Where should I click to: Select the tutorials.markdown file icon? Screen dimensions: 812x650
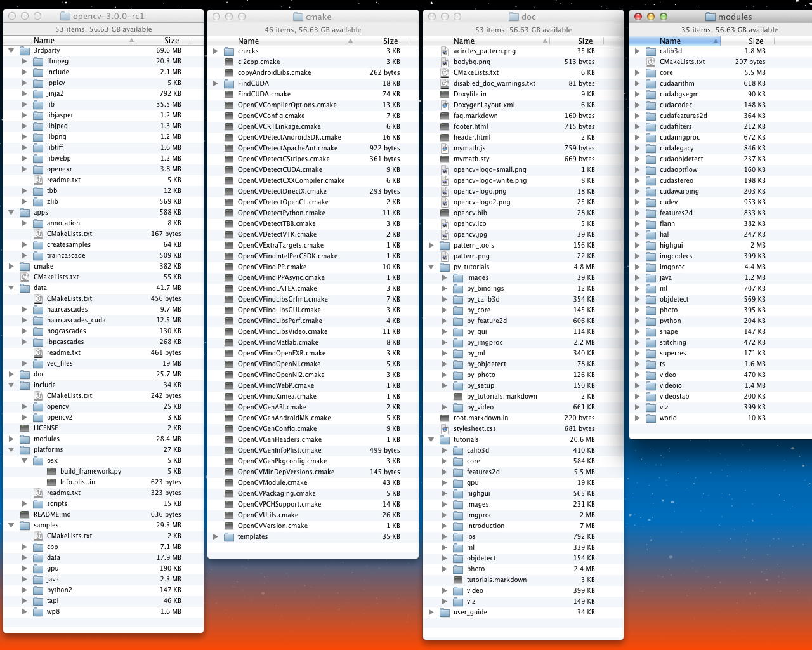(458, 580)
